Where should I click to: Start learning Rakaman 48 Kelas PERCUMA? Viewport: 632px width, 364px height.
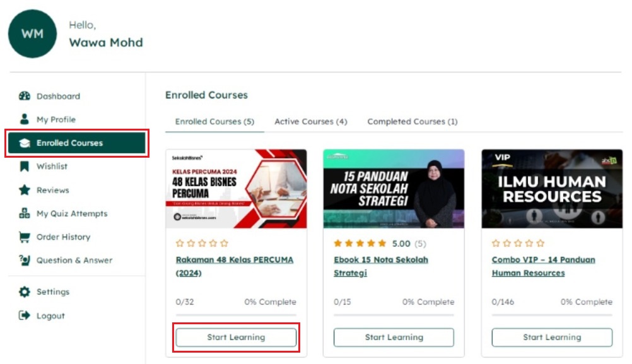[x=236, y=338]
